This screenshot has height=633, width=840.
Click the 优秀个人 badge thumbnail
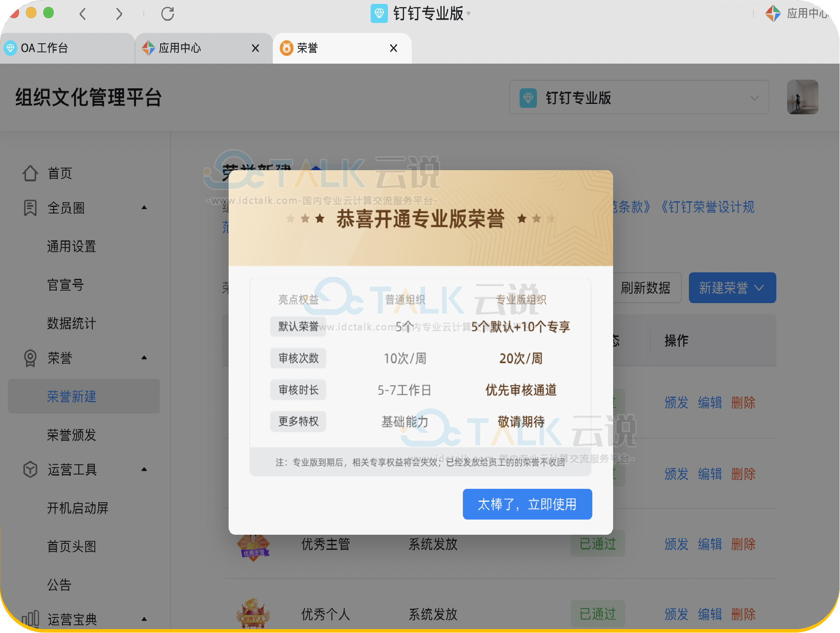pyautogui.click(x=253, y=613)
